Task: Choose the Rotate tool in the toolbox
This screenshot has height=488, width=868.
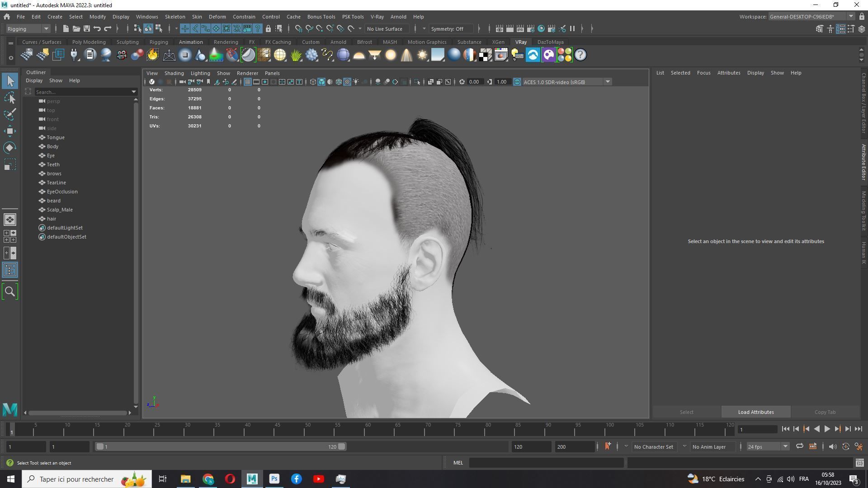Action: [x=10, y=148]
